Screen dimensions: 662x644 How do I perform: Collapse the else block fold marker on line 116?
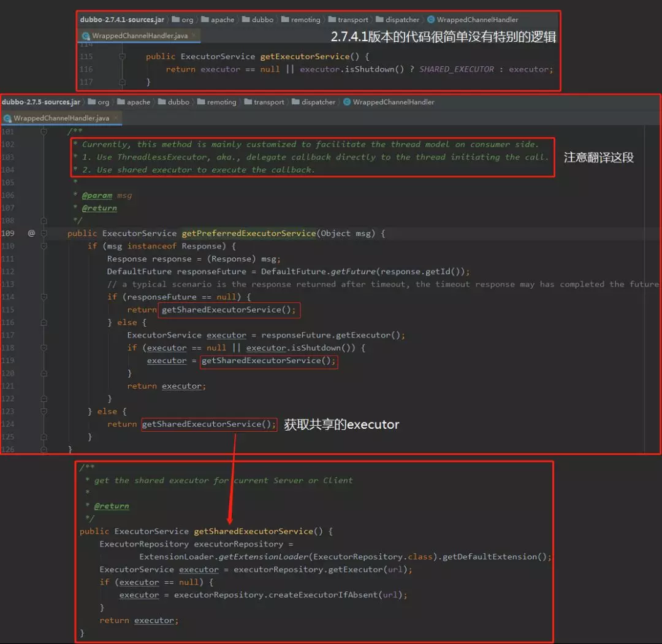(x=44, y=322)
